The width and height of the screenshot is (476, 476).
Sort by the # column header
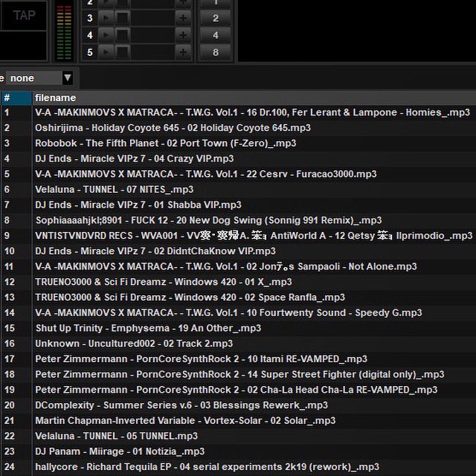[16, 97]
